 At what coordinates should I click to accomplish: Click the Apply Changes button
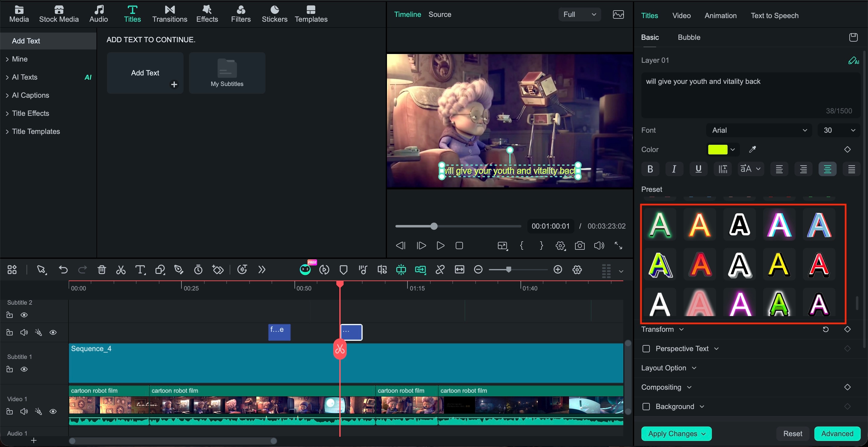click(676, 433)
